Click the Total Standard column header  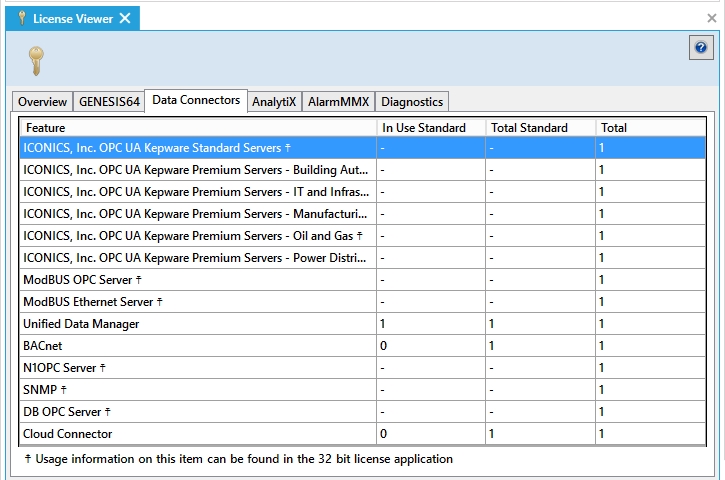pyautogui.click(x=540, y=127)
